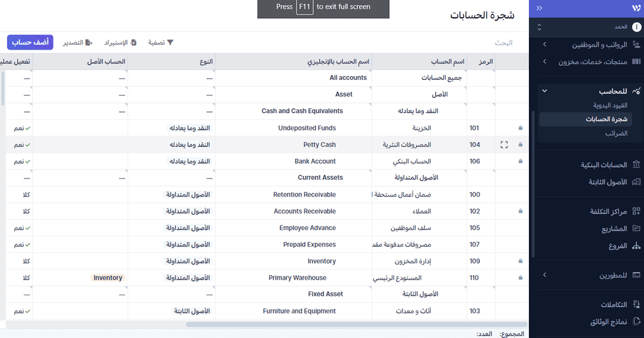Image resolution: width=644 pixels, height=338 pixels.
Task: Click the Cash and Cash Equivalents group row
Action: click(x=267, y=111)
